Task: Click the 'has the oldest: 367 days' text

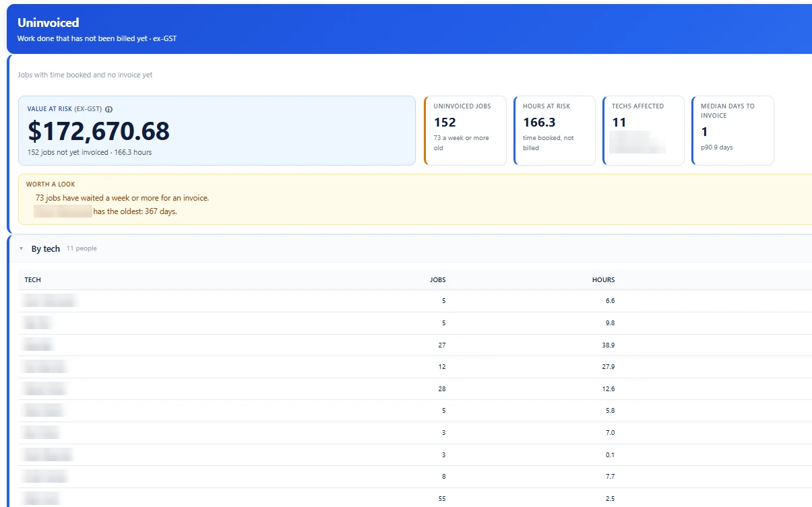Action: (135, 211)
